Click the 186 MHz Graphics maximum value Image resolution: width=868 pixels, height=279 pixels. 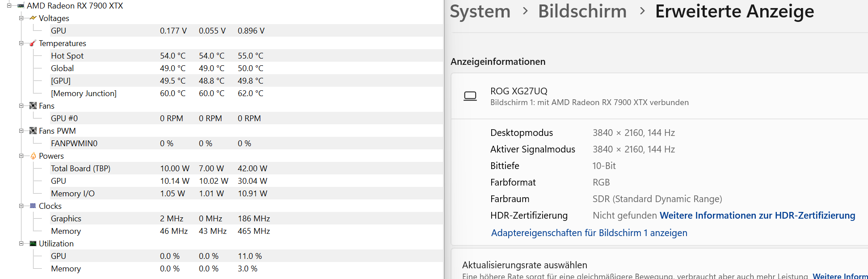pos(254,219)
